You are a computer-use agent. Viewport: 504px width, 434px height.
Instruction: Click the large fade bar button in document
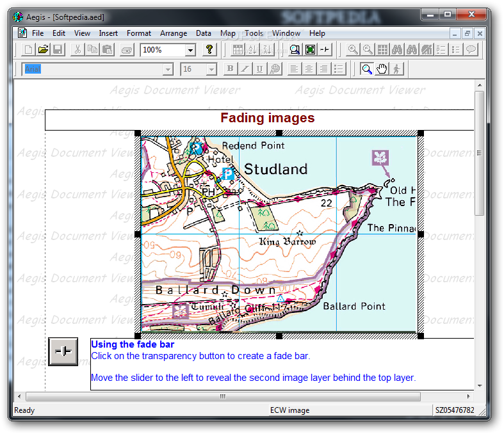tap(63, 351)
